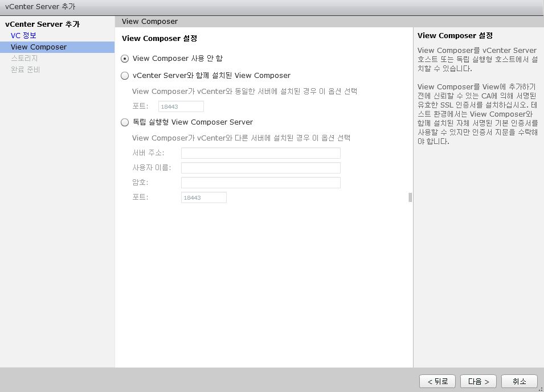Click the port field under vCenter-installed option

click(x=181, y=106)
